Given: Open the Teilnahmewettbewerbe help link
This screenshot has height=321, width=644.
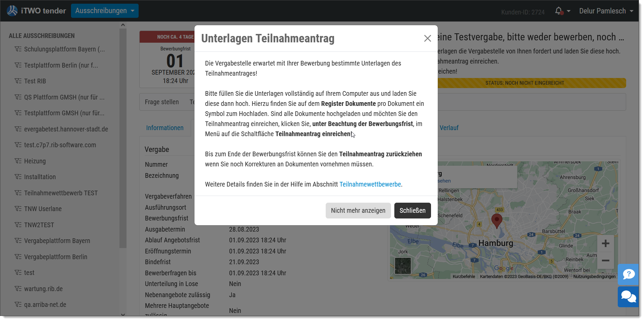Looking at the screenshot, I should [370, 184].
